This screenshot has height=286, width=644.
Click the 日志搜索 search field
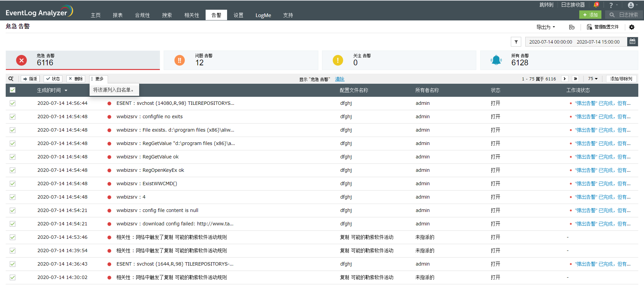coord(628,15)
